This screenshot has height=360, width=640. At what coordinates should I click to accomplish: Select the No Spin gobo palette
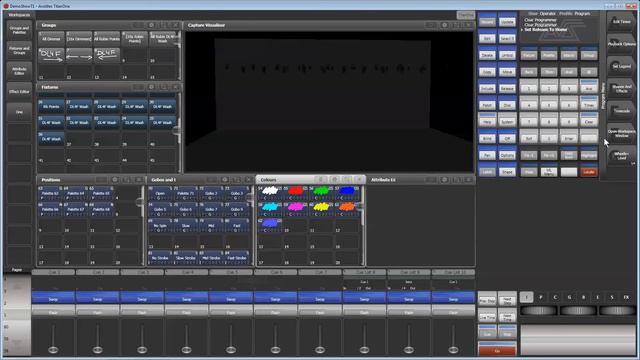(x=160, y=225)
